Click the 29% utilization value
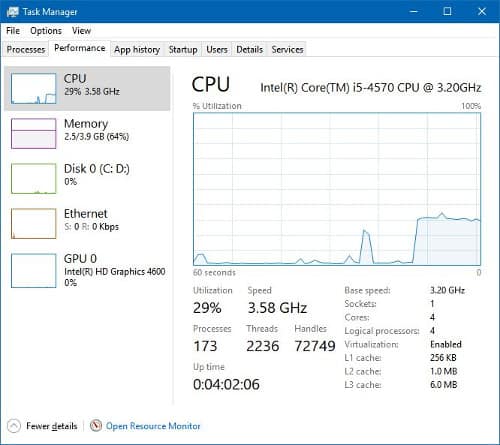Screen dimensions: 500x445 [207, 308]
